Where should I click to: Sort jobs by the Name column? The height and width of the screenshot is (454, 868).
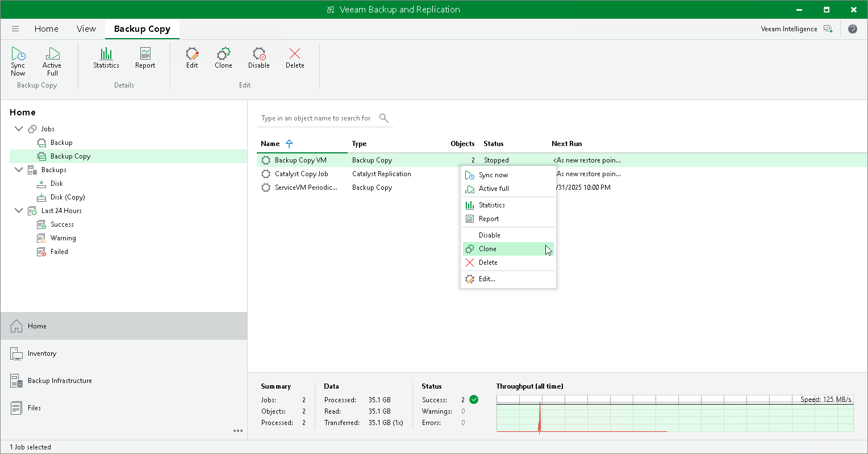270,144
